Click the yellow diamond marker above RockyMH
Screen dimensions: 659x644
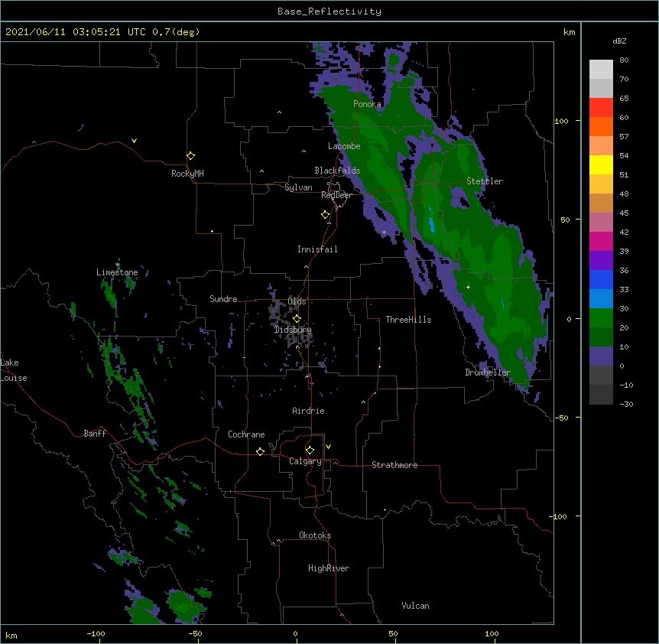pos(190,156)
